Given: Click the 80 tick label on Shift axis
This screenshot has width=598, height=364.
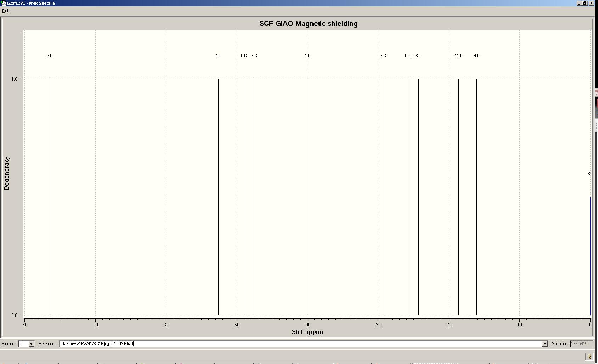Looking at the screenshot, I should pyautogui.click(x=25, y=325).
